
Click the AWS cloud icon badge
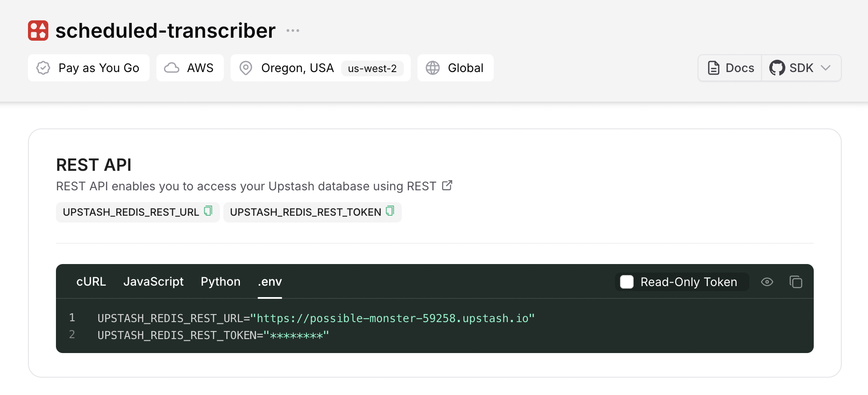tap(172, 67)
